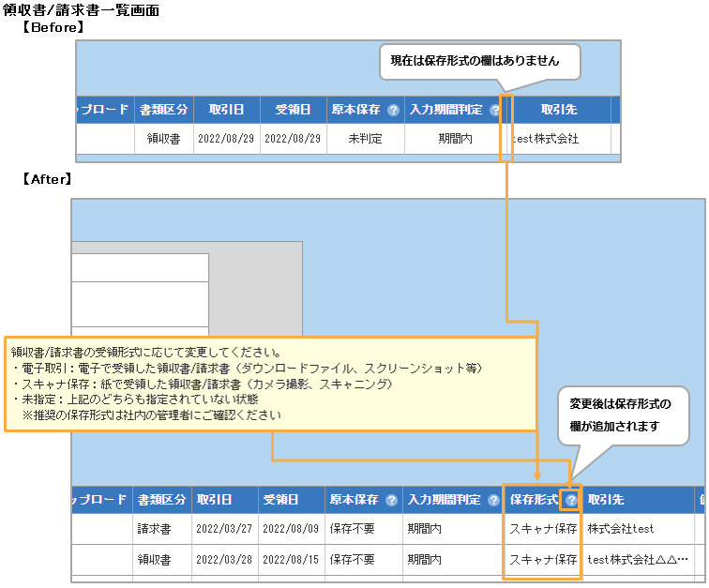The height and width of the screenshot is (588, 709).
Task: Click 未判定 cell in Before table
Action: tap(364, 139)
